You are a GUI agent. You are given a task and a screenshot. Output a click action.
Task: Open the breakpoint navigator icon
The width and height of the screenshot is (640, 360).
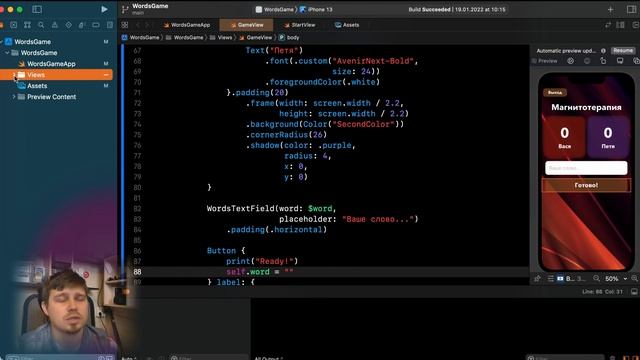pos(96,25)
